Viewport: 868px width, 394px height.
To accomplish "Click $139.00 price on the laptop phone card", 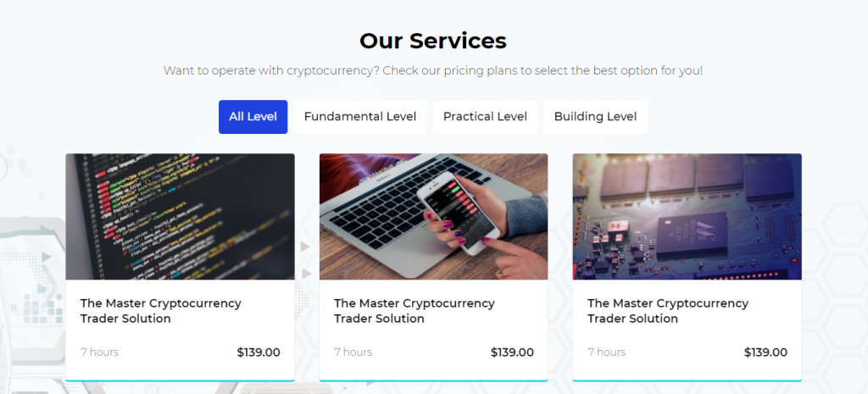I will point(512,352).
